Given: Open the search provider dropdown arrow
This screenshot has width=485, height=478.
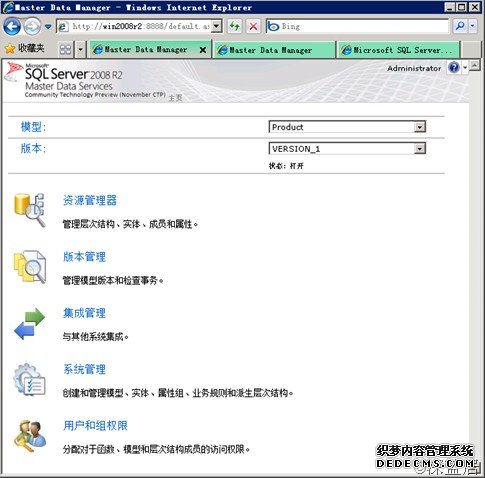Looking at the screenshot, I should 473,26.
